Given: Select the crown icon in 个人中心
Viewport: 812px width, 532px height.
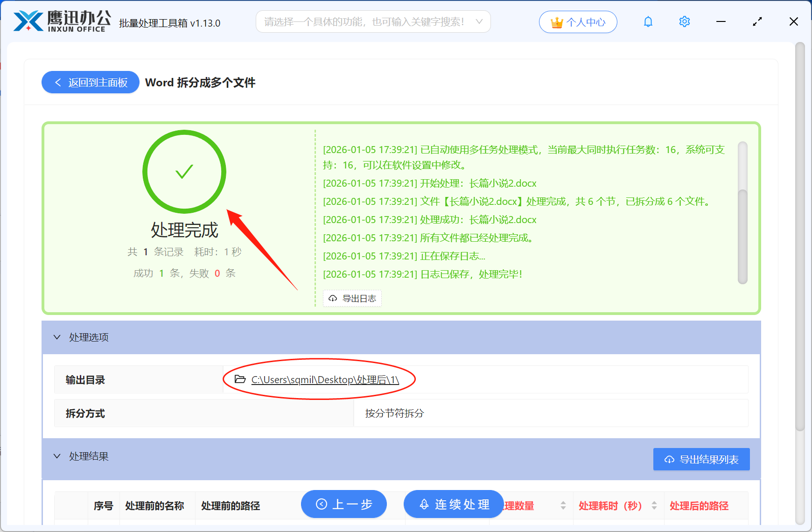Looking at the screenshot, I should coord(556,21).
